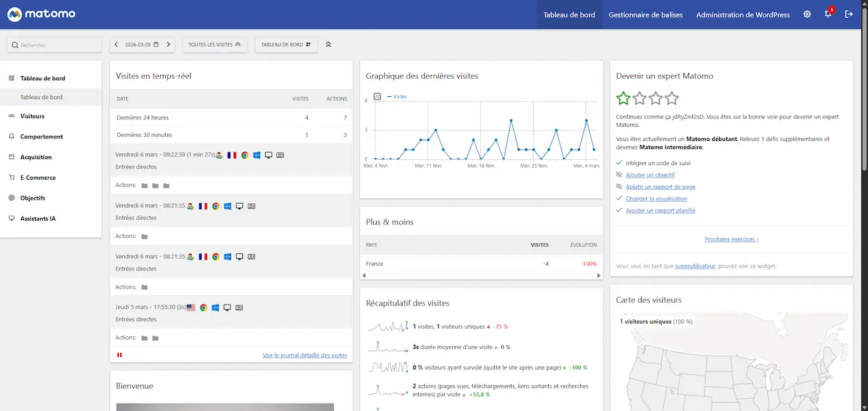The height and width of the screenshot is (411, 868).
Task: Collapse the top bar with the chevron
Action: [328, 44]
